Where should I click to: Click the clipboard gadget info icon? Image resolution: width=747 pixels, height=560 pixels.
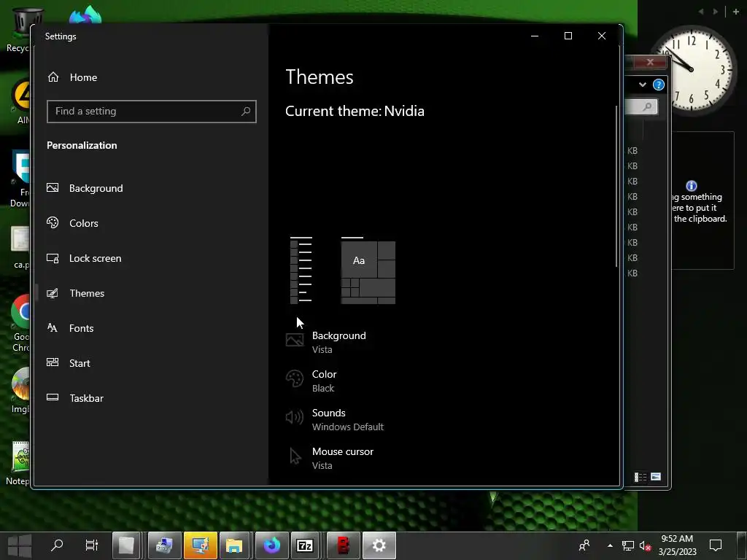pos(692,186)
